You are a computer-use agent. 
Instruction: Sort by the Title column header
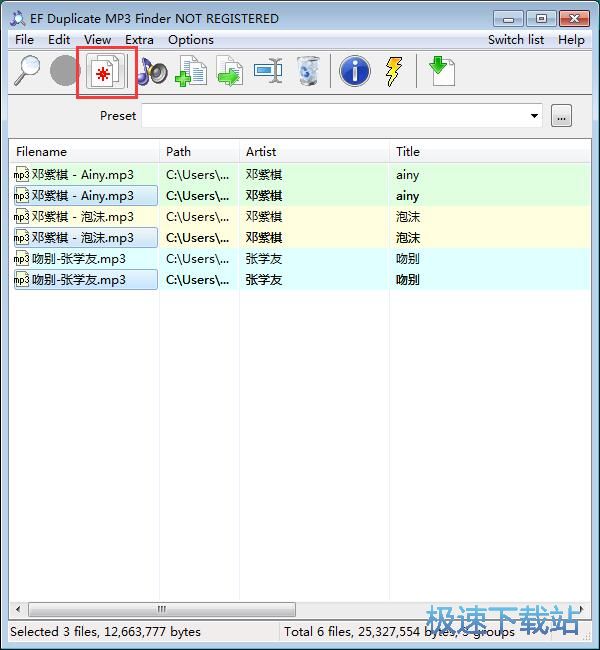pos(490,152)
